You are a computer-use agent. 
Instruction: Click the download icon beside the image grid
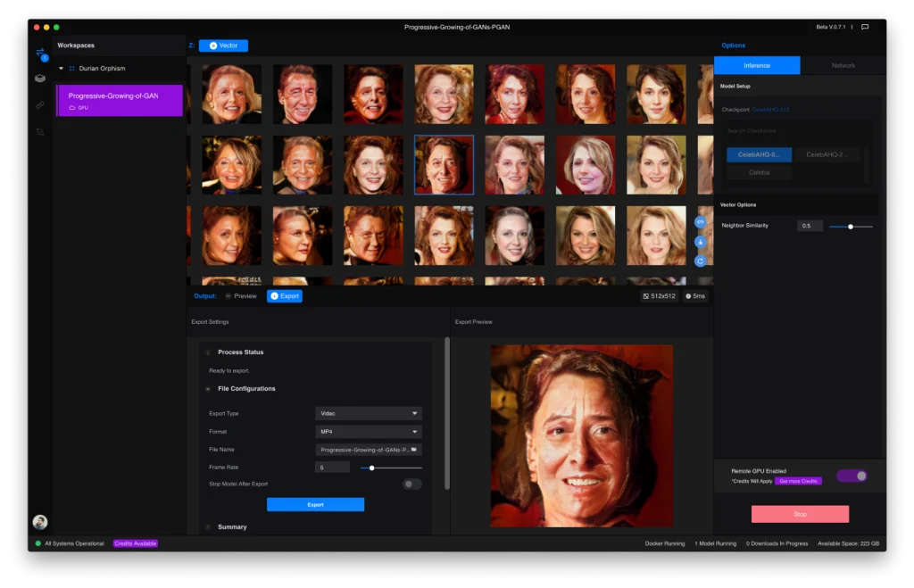(702, 241)
